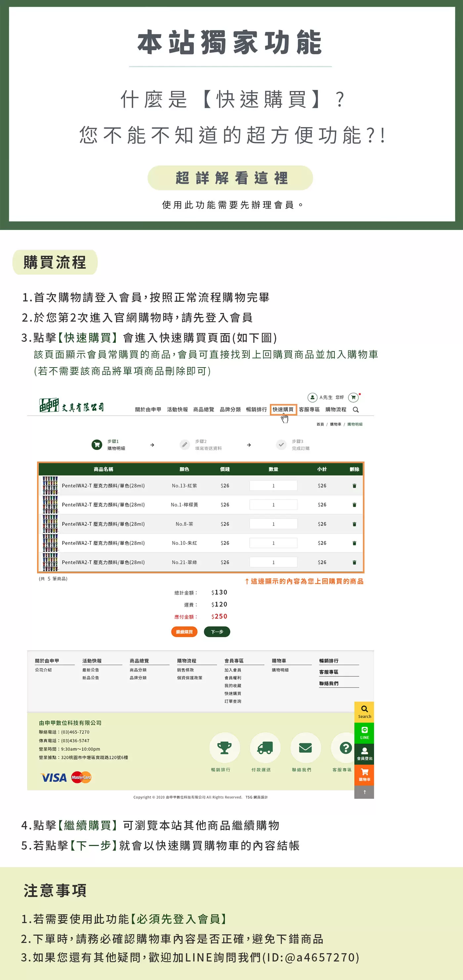Click quantity field for No.13-紅紫 row
This screenshot has width=463, height=980.
[x=273, y=486]
